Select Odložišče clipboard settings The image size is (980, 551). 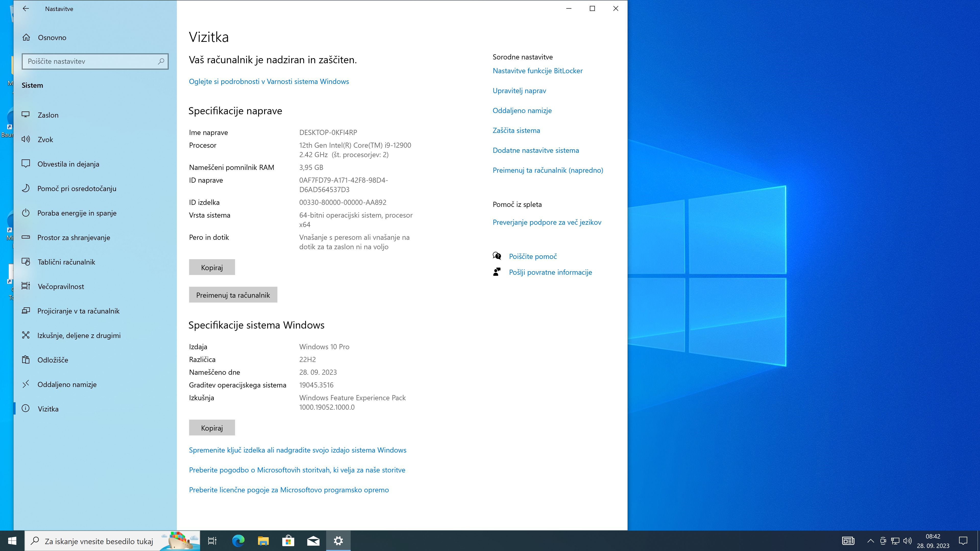[x=95, y=360]
